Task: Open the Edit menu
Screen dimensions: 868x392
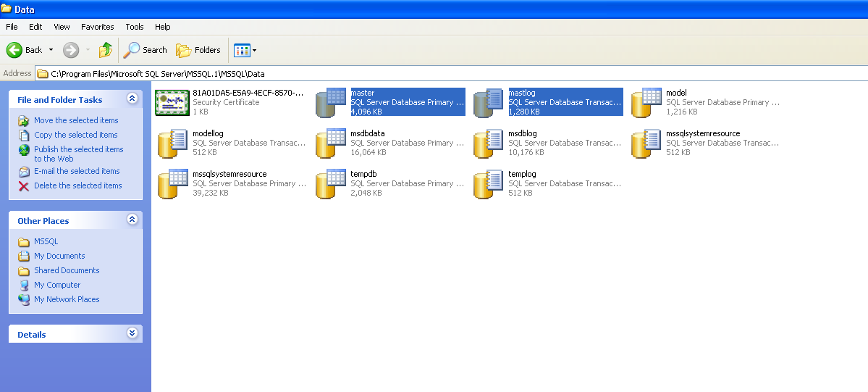Action: click(x=35, y=27)
